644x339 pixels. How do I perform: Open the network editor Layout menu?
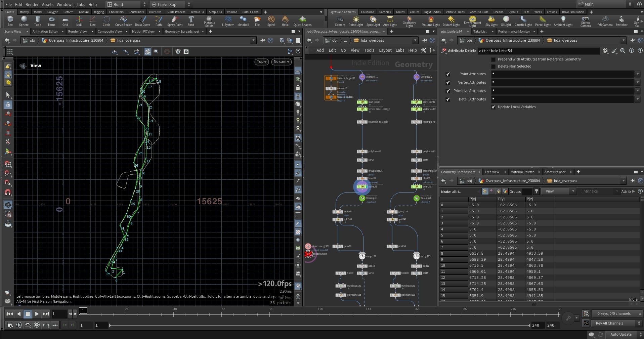[385, 50]
